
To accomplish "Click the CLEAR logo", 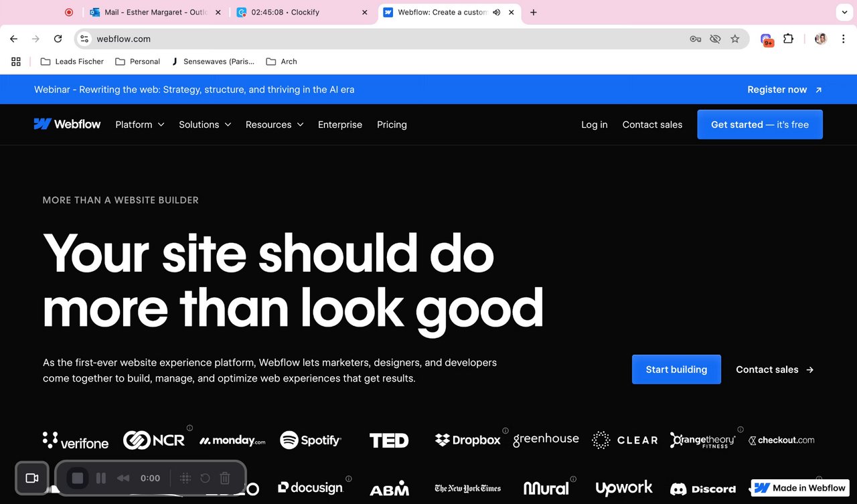I will pyautogui.click(x=625, y=440).
